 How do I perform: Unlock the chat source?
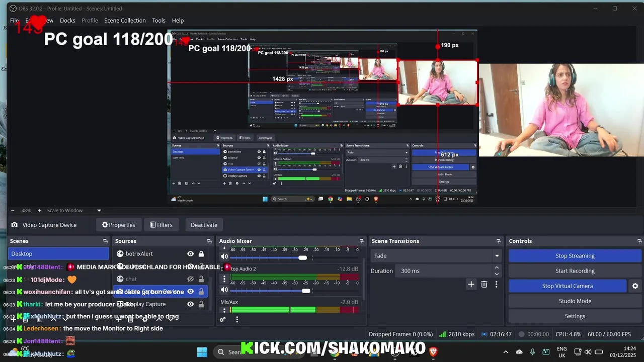201,279
